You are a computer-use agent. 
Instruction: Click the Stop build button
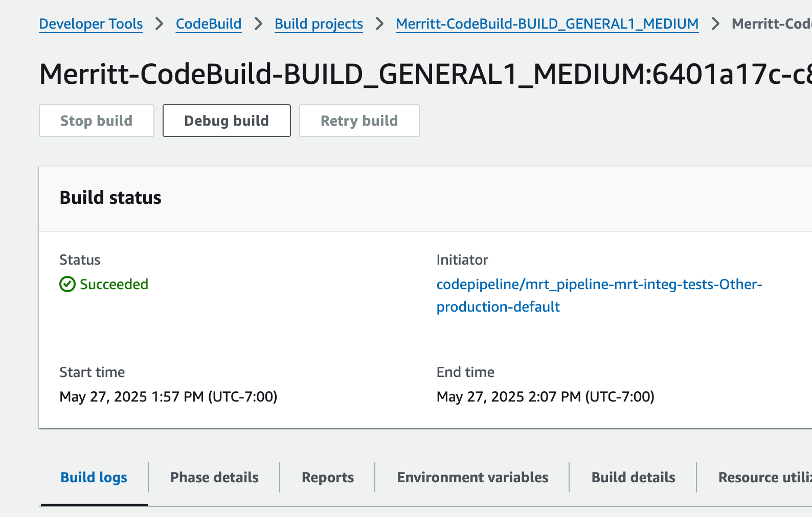tap(97, 121)
